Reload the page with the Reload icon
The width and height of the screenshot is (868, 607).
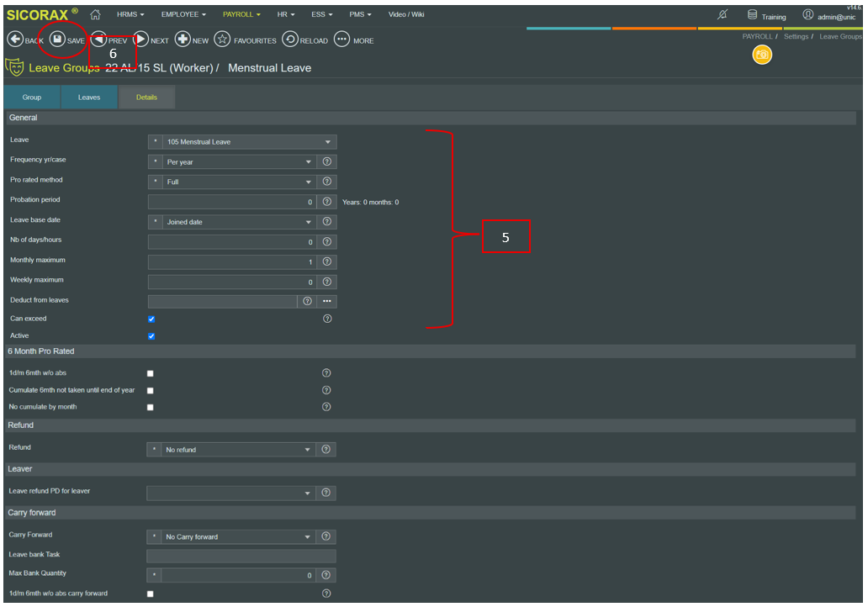coord(290,40)
